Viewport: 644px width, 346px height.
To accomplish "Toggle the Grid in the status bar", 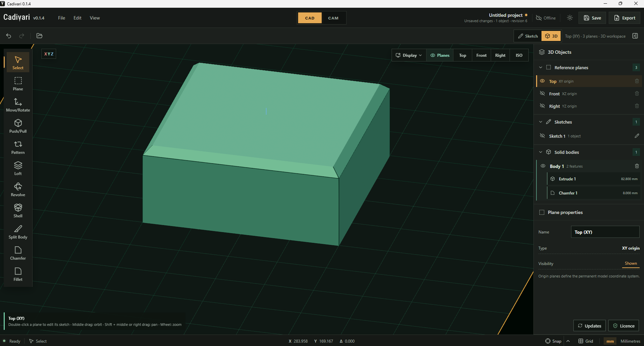I will pyautogui.click(x=586, y=341).
